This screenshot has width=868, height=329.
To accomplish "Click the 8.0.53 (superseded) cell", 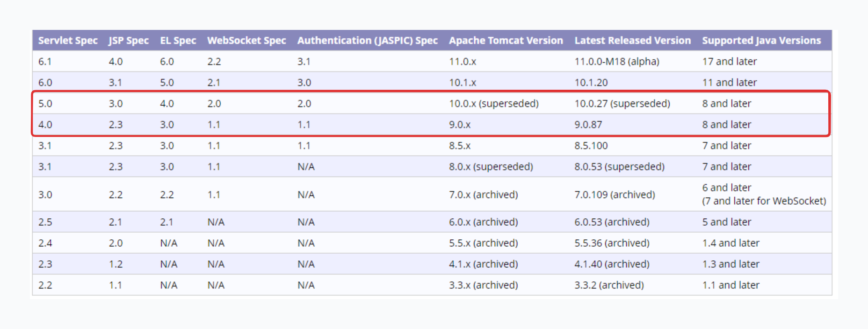I will pyautogui.click(x=620, y=167).
